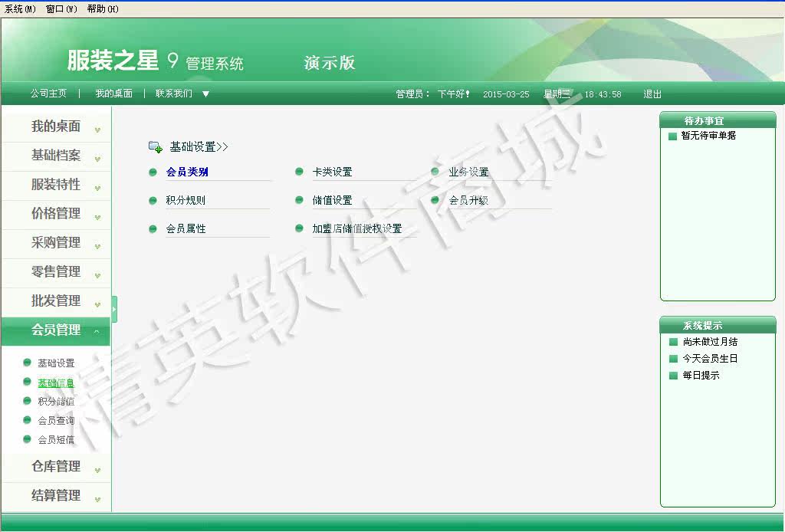Click the 系统提示 panel header
The width and height of the screenshot is (785, 532).
pos(718,325)
